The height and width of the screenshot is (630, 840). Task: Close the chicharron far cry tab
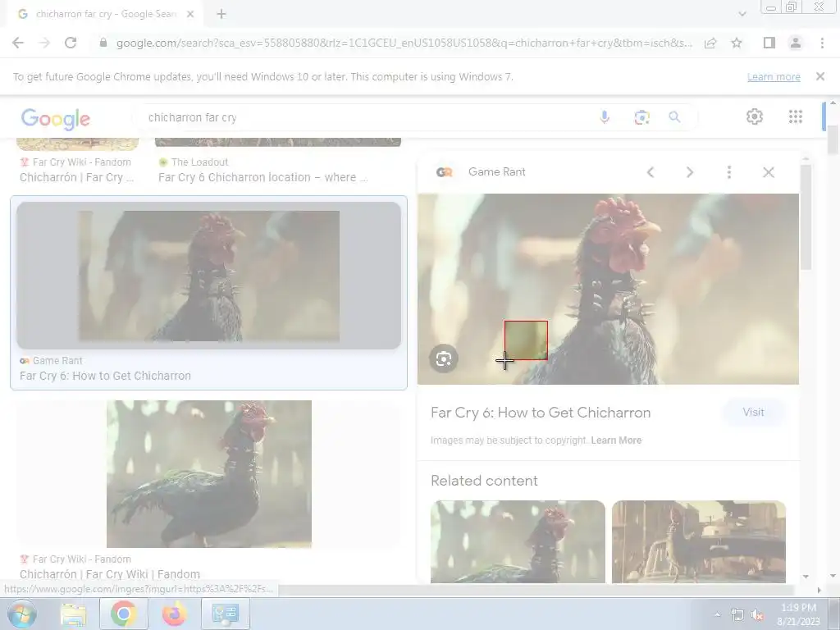pyautogui.click(x=190, y=15)
